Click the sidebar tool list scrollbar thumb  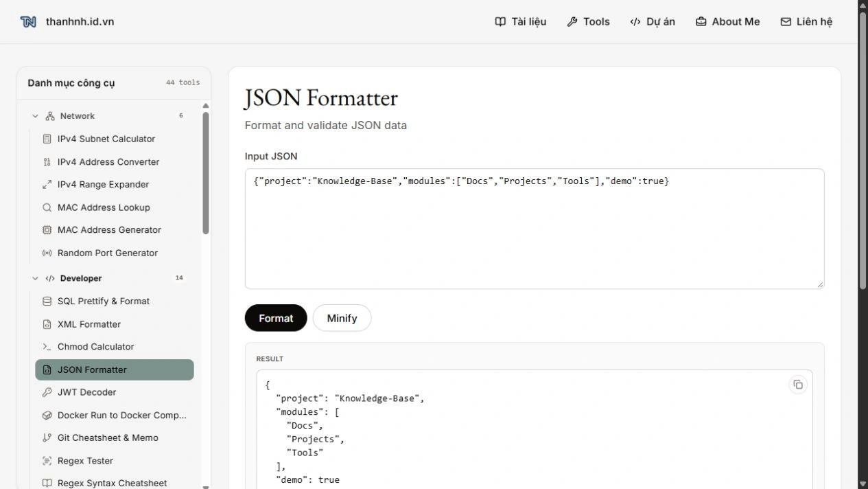tap(206, 173)
